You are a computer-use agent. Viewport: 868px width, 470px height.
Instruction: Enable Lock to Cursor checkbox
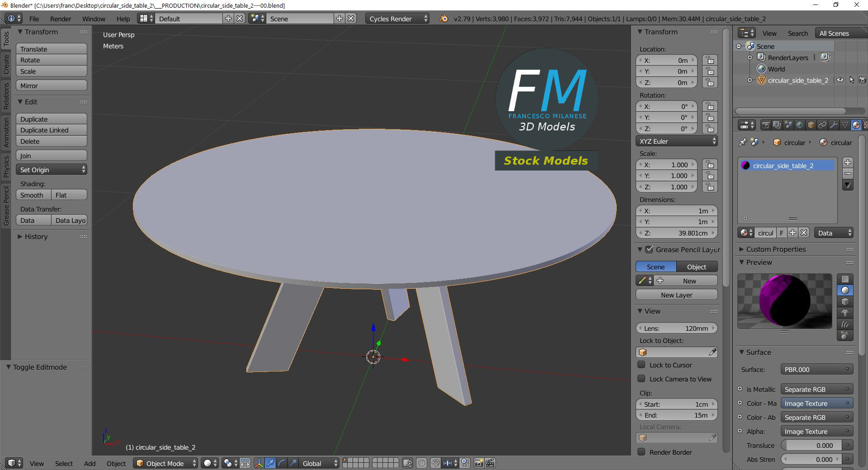tap(642, 365)
